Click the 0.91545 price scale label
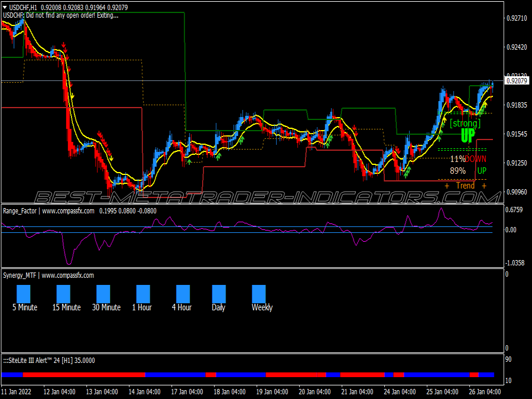Screen dimensions: 532x399 point(517,134)
